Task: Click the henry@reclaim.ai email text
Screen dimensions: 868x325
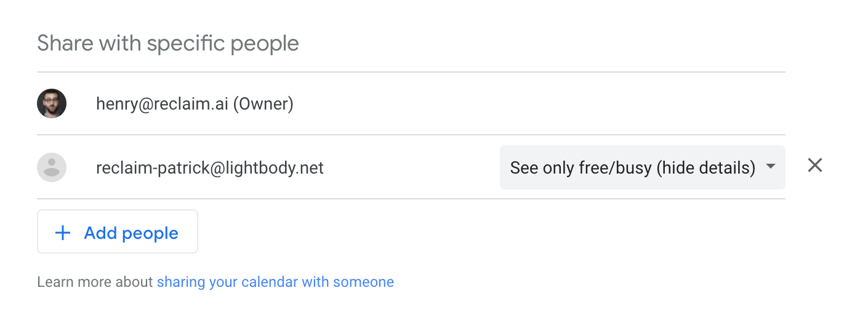Action: pos(163,104)
